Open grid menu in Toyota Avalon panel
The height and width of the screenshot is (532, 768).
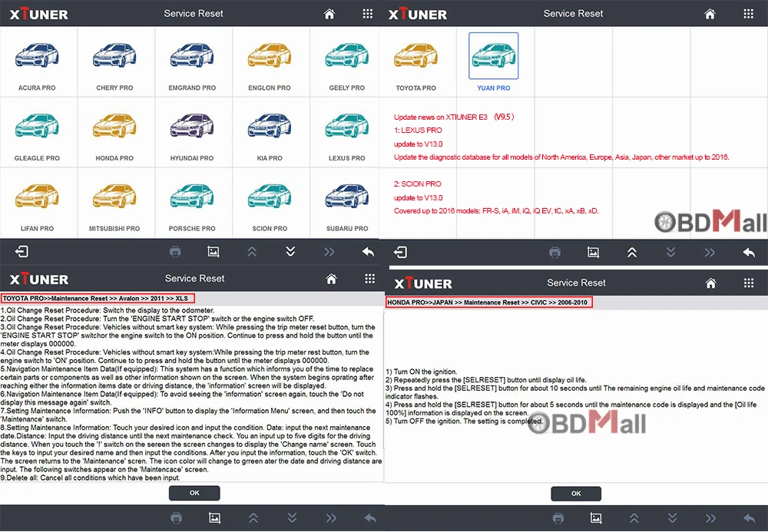click(x=370, y=279)
